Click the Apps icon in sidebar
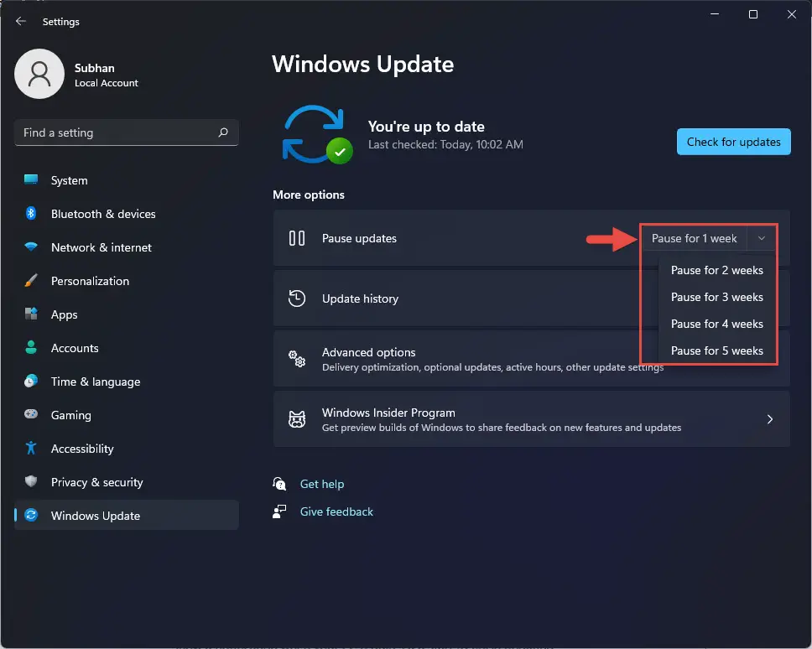Viewport: 812px width, 649px height. pyautogui.click(x=31, y=314)
